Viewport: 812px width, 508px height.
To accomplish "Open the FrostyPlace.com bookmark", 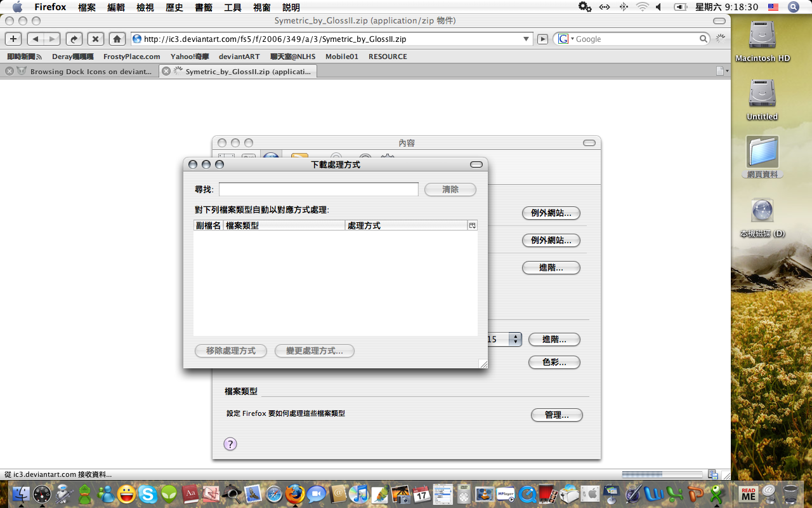I will (x=132, y=57).
